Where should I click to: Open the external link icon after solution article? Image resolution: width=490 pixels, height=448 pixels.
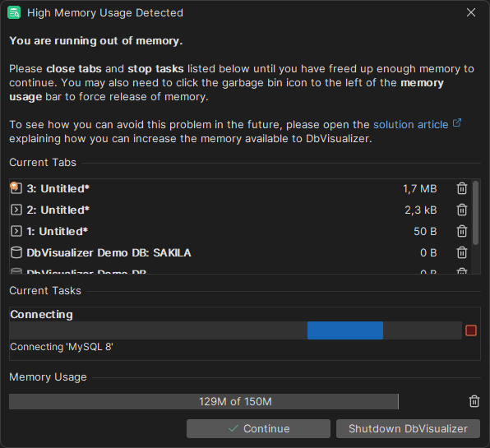(457, 122)
